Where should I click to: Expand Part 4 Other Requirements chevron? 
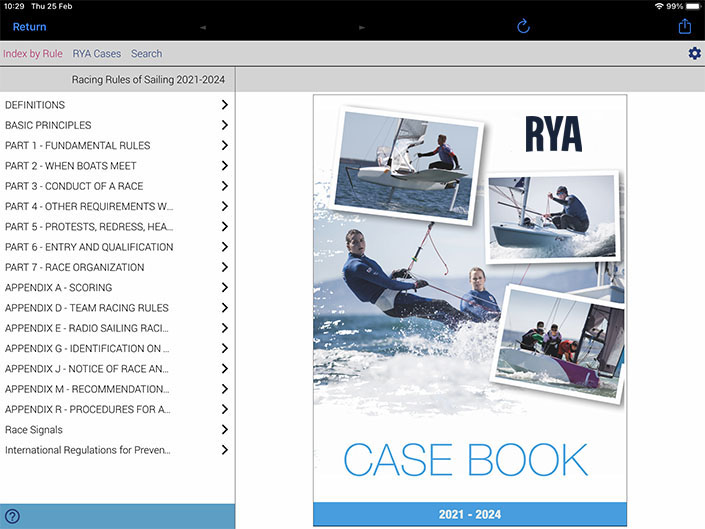click(225, 206)
